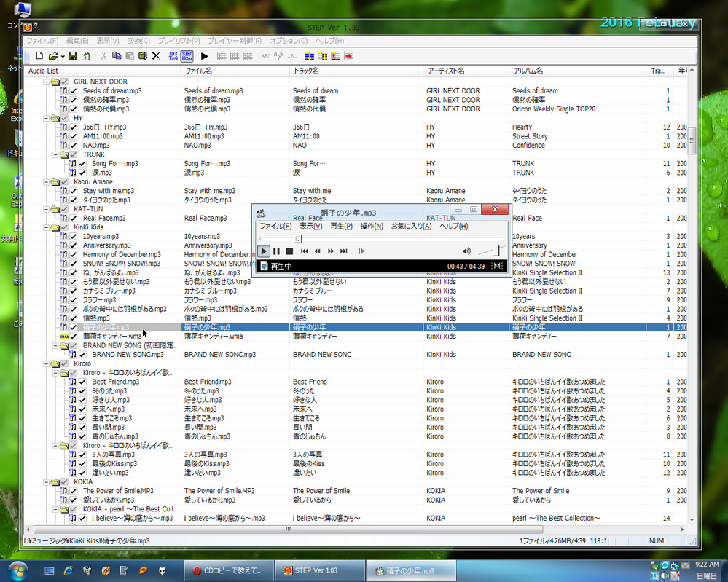Toggle checkbox for Best Friend.mp3

82,382
